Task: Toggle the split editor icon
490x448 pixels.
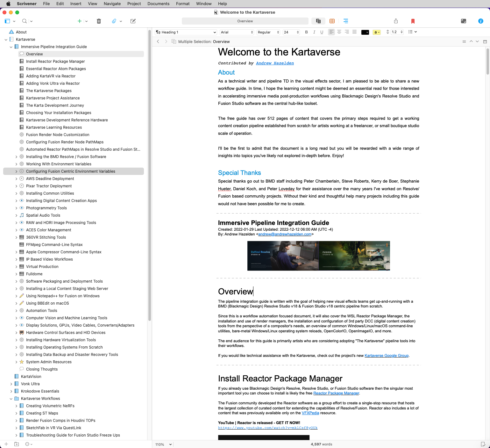Action: click(x=485, y=41)
